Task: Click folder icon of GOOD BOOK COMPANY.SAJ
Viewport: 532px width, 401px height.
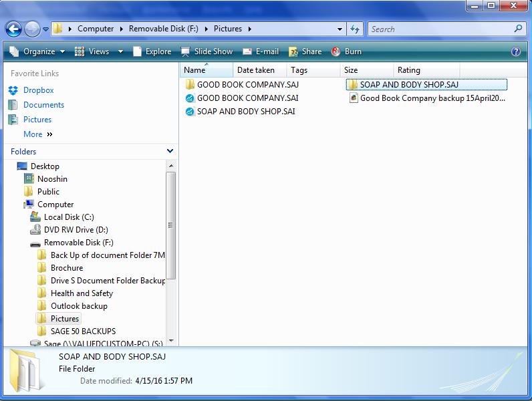Action: pos(190,84)
